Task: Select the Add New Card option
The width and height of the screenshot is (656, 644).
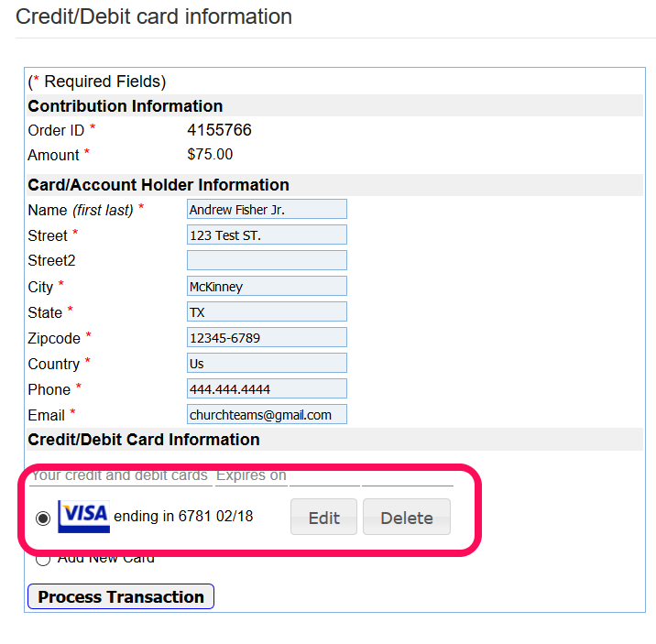Action: click(x=43, y=559)
